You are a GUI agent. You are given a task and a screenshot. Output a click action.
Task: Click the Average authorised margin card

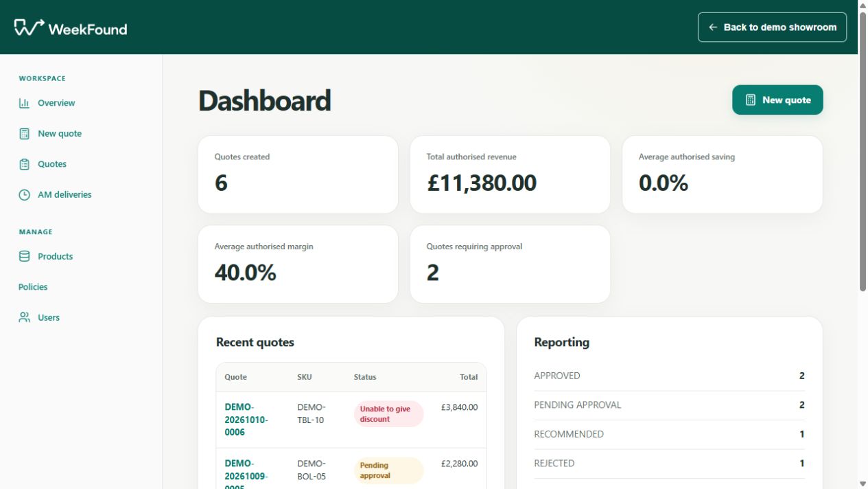(298, 264)
